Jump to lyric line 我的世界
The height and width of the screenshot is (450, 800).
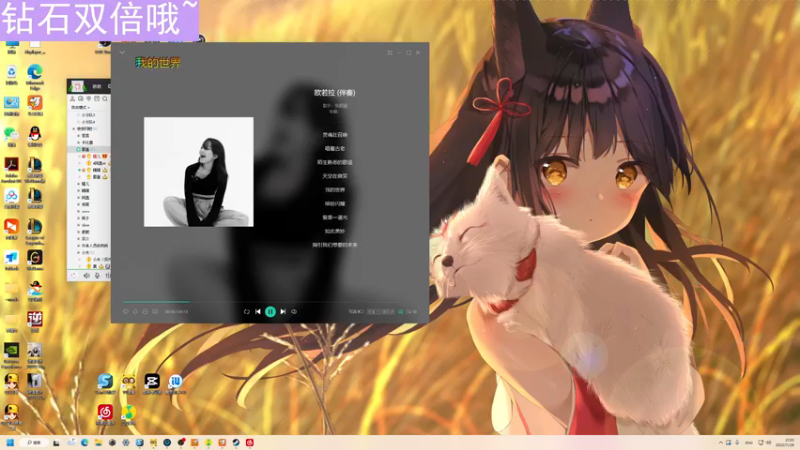coord(335,190)
